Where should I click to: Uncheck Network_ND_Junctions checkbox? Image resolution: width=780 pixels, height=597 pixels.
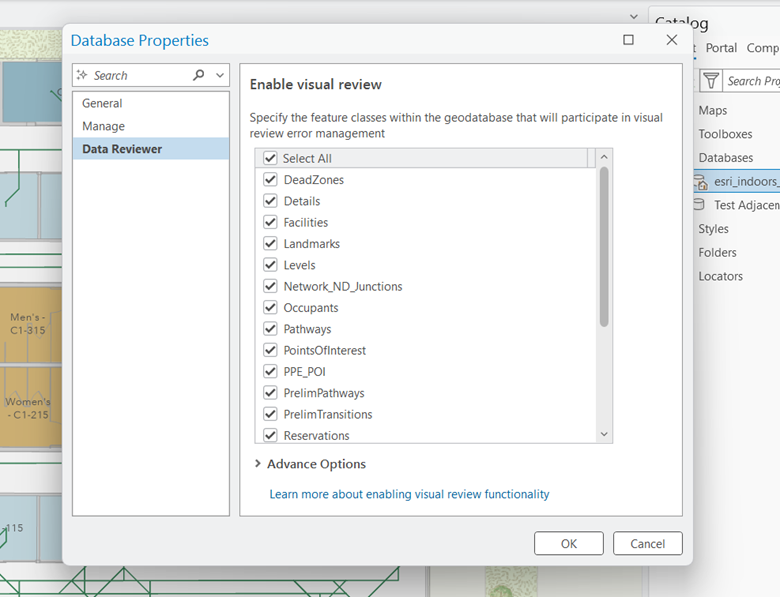[270, 287]
